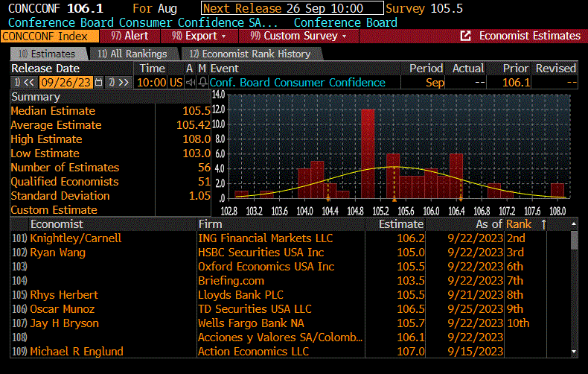Open Conf. Board Consumer Confidence event link
588x374 pixels.
pos(298,82)
